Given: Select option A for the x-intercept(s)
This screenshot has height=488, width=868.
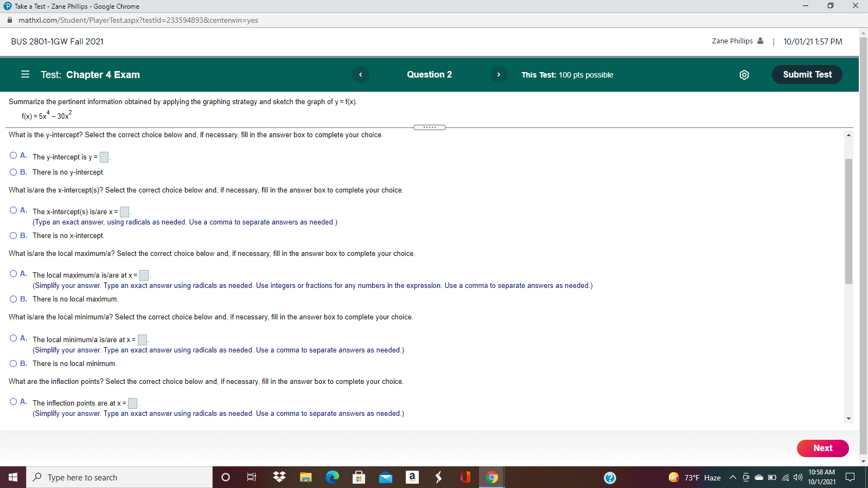Looking at the screenshot, I should (x=13, y=210).
